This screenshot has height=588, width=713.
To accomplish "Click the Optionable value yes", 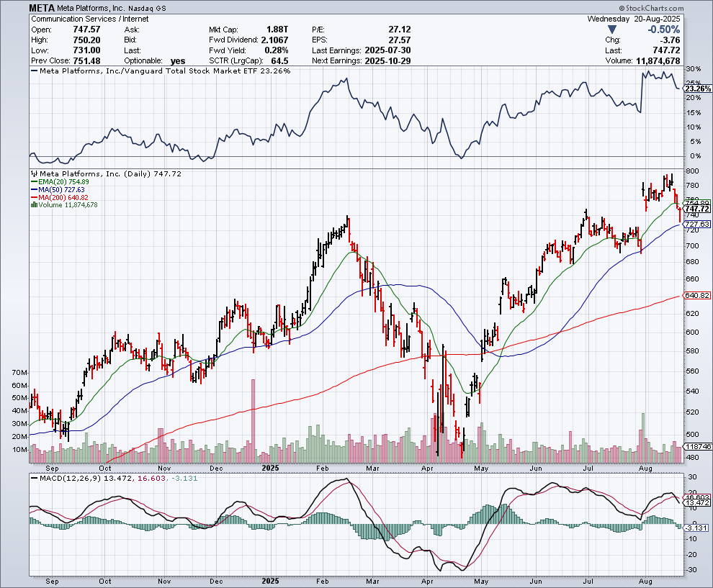I will [178, 61].
